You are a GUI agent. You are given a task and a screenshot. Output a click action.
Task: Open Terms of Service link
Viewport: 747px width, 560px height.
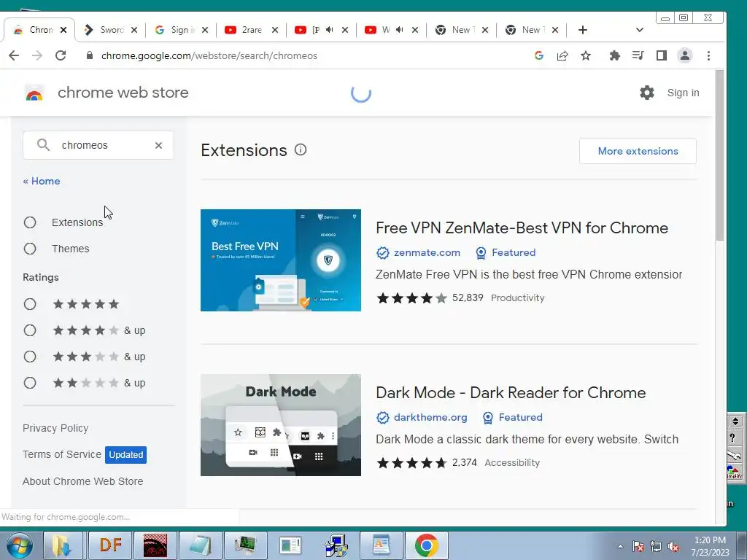point(62,454)
